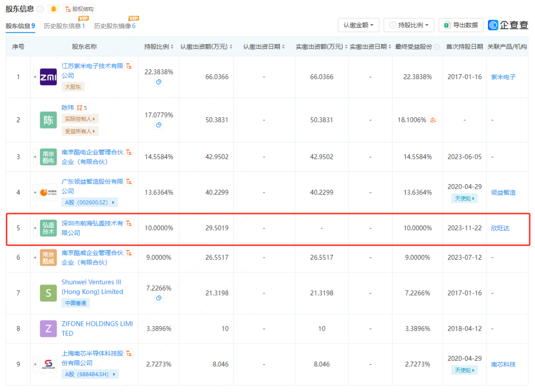Click pie chart icon under 22.3838%
Screen dimensions: 535x392
click(159, 82)
